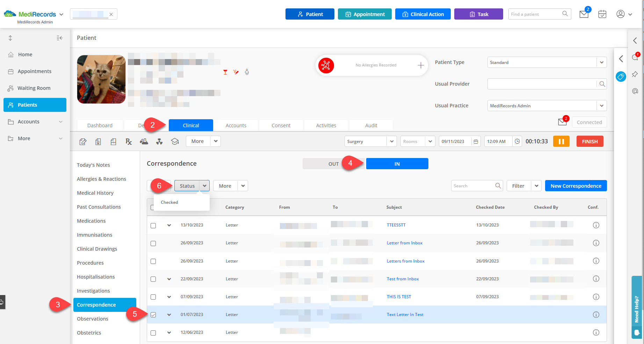Select the education graduation cap icon
The height and width of the screenshot is (344, 644).
[x=175, y=141]
